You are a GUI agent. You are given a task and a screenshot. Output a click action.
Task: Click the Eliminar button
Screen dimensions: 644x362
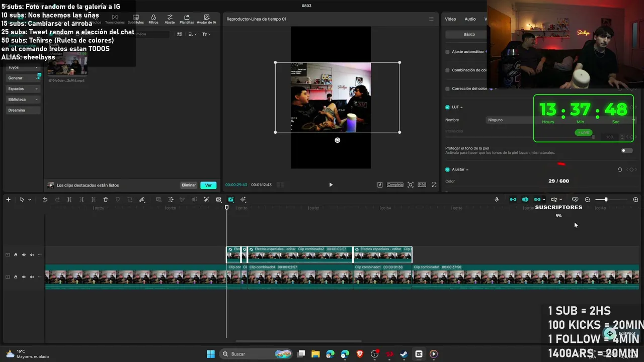click(x=189, y=185)
